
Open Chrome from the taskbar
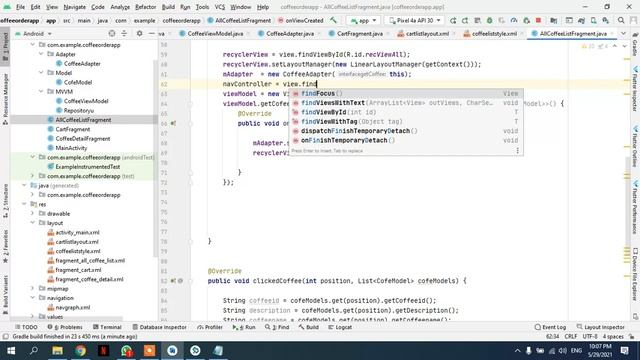pyautogui.click(x=80, y=351)
